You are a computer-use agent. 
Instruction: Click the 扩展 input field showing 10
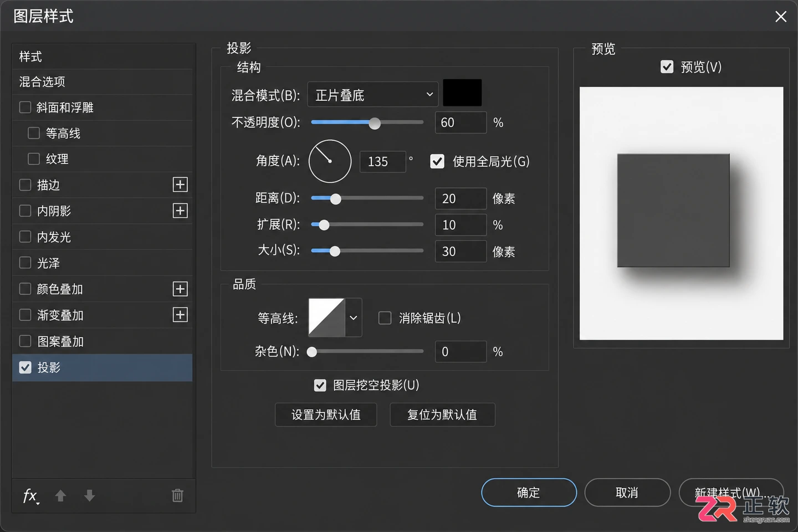pyautogui.click(x=461, y=225)
